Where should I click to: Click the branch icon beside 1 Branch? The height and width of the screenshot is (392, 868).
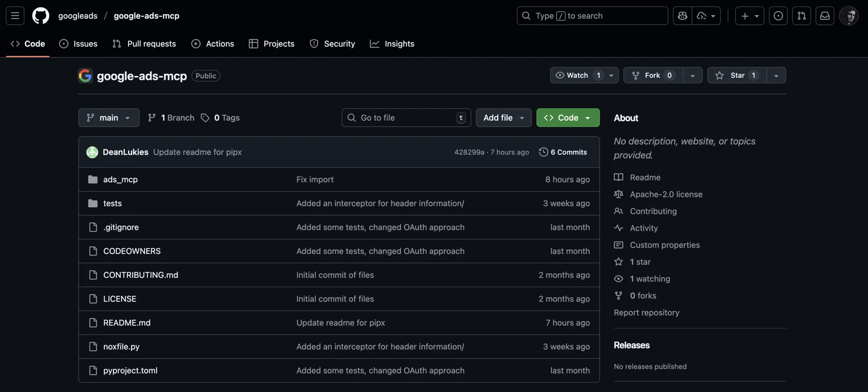[152, 118]
